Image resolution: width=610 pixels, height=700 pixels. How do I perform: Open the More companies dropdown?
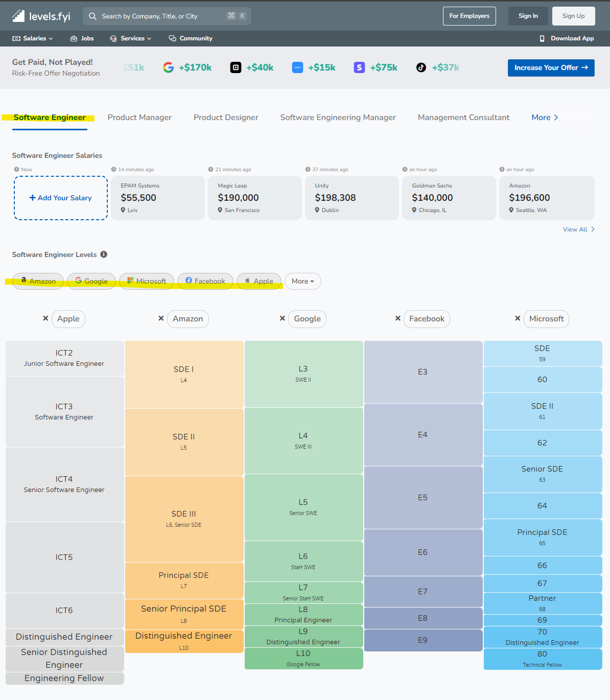[x=303, y=281]
